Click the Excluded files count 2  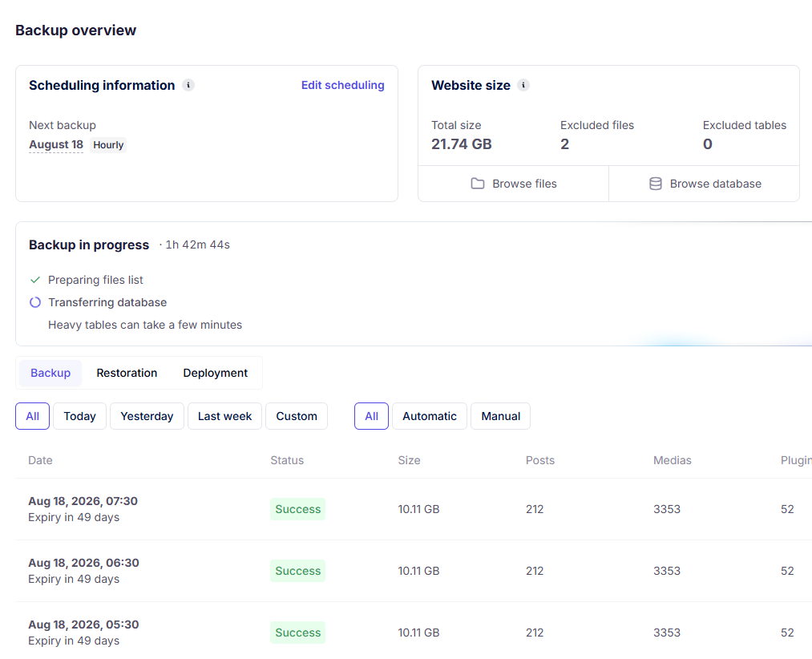[x=564, y=144]
